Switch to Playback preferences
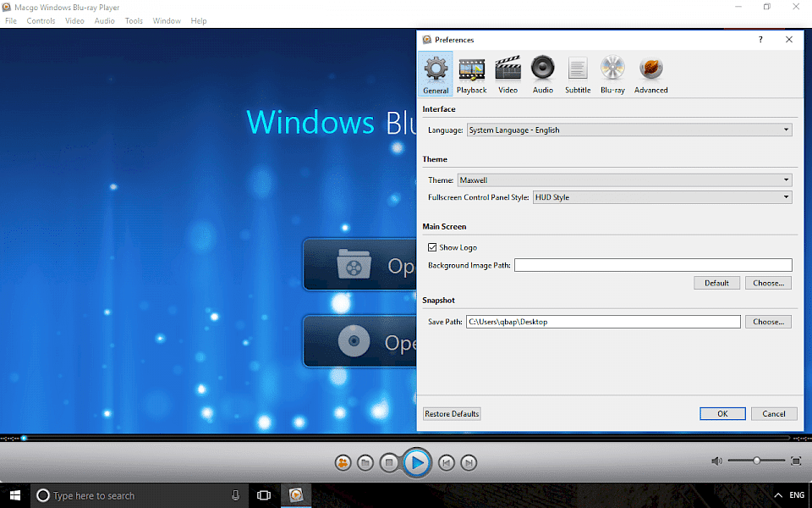This screenshot has width=812, height=508. (x=471, y=75)
